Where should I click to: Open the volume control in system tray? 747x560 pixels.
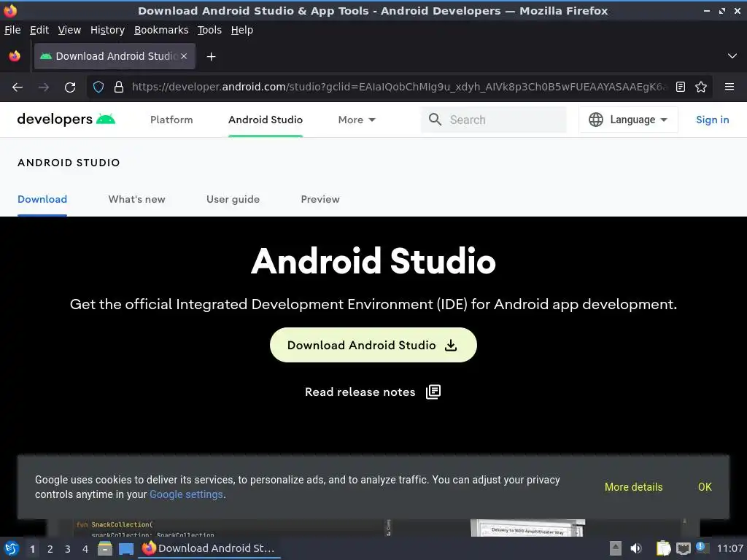(x=636, y=548)
